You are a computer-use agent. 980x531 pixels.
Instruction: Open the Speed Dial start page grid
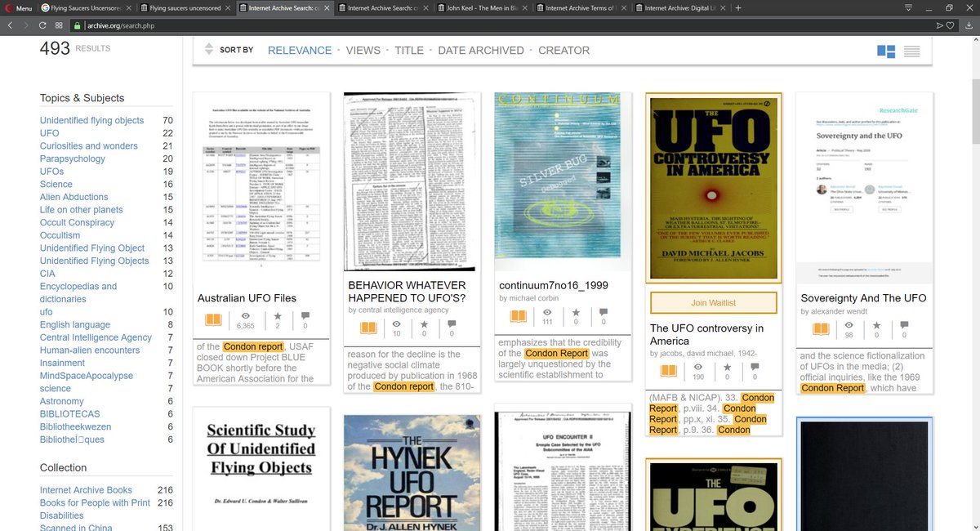tap(58, 25)
